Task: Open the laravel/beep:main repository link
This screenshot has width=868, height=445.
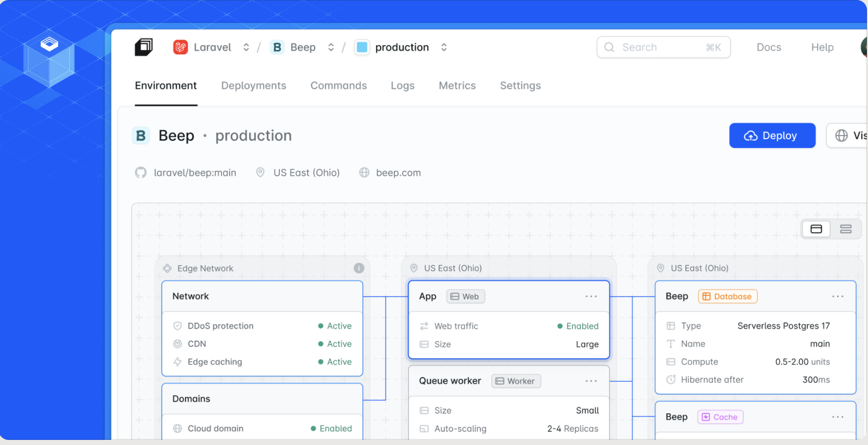Action: pos(195,173)
